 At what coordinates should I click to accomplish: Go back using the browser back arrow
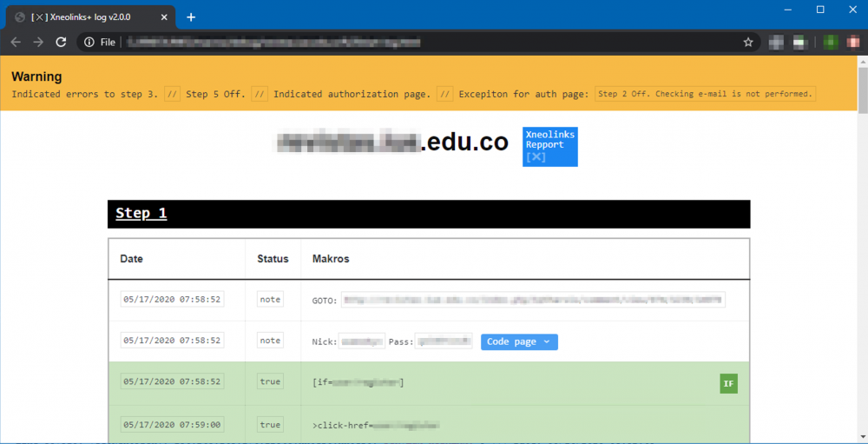[16, 42]
